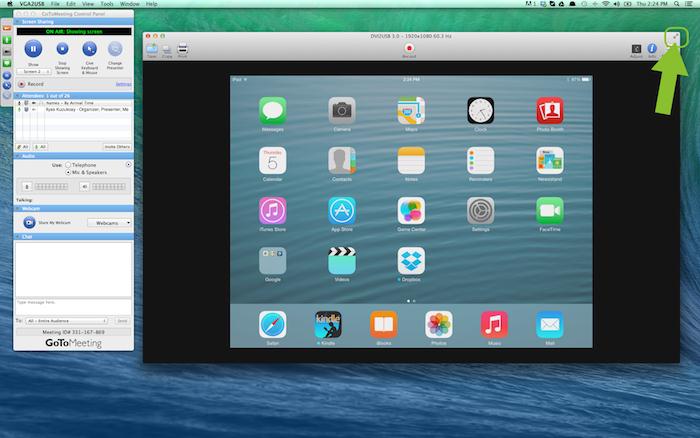Click the Print icon in capture toolbar

tap(182, 47)
